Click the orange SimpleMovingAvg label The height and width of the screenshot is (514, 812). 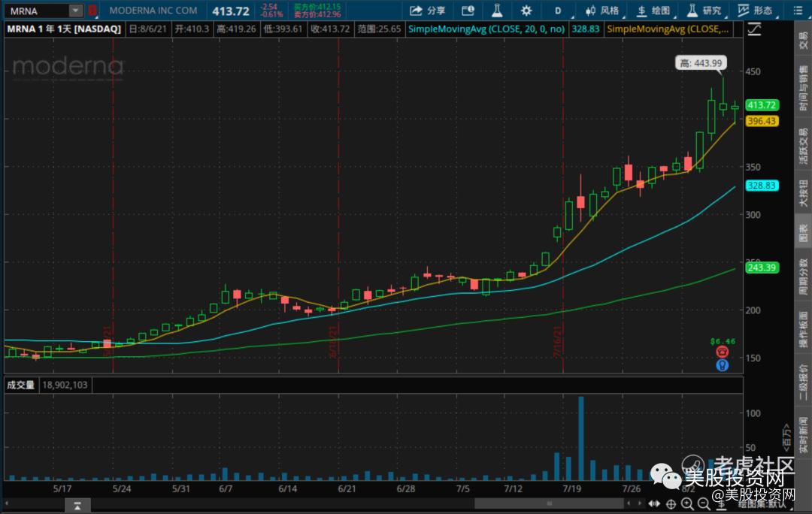point(668,29)
